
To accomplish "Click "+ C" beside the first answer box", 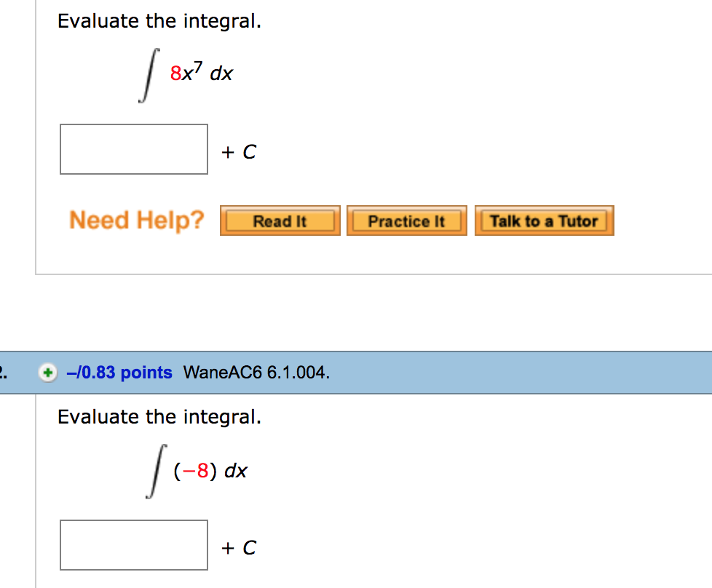I will (240, 152).
